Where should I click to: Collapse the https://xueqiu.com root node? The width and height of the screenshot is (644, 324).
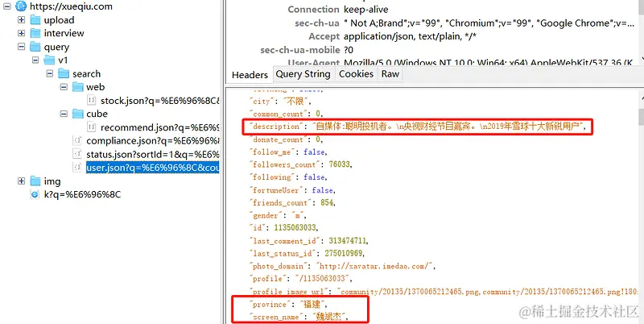tap(7, 6)
